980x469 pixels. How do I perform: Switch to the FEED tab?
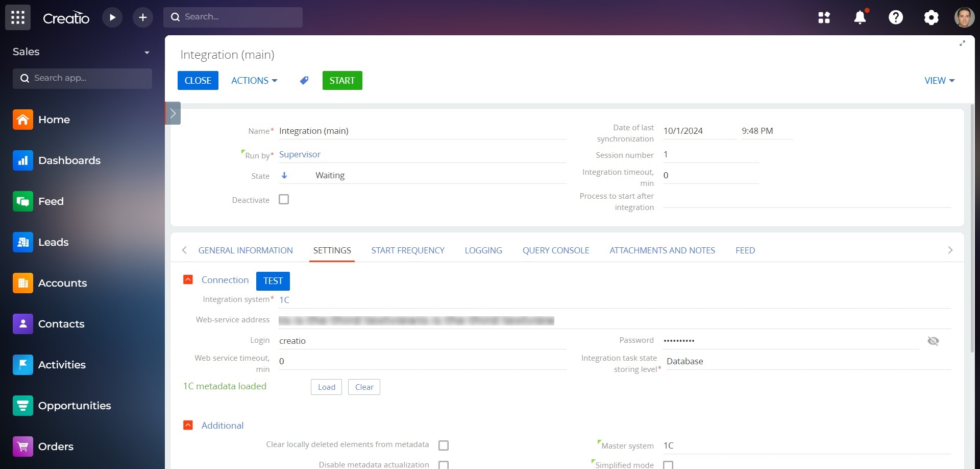click(x=745, y=250)
